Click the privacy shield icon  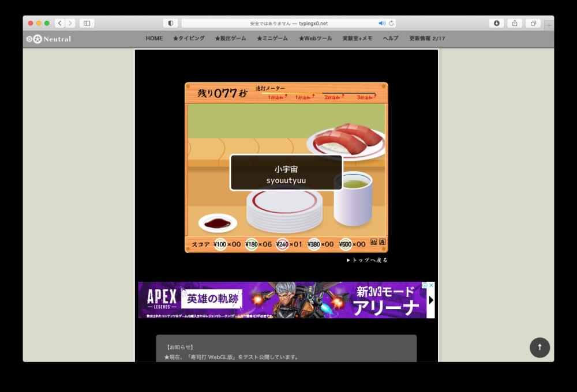click(x=170, y=23)
